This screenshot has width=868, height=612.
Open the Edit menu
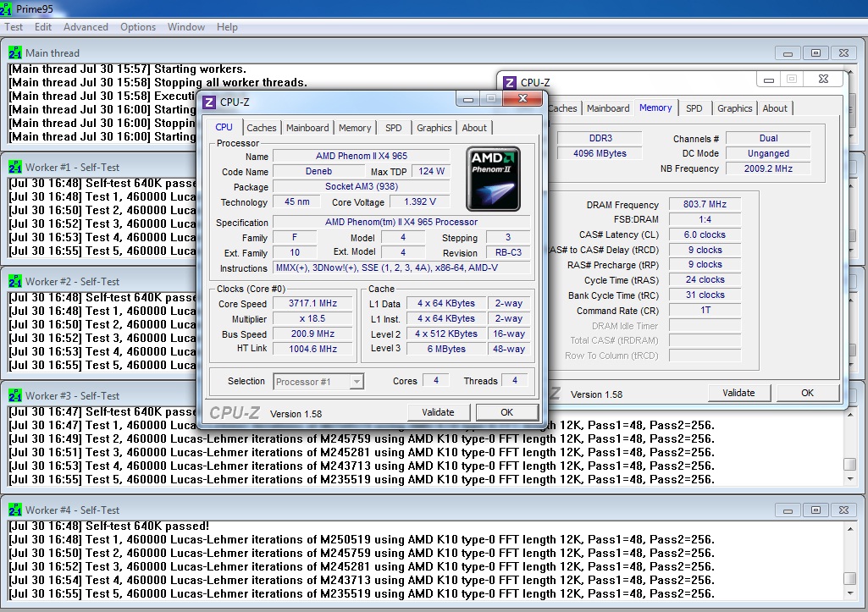[42, 26]
